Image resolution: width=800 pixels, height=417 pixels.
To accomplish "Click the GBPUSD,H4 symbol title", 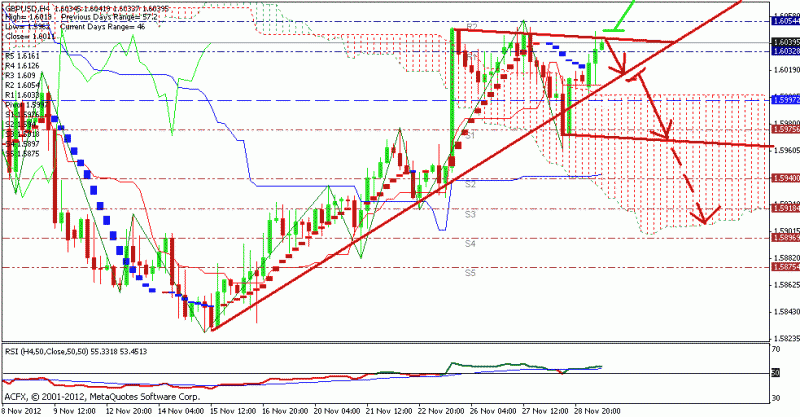I will [27, 7].
